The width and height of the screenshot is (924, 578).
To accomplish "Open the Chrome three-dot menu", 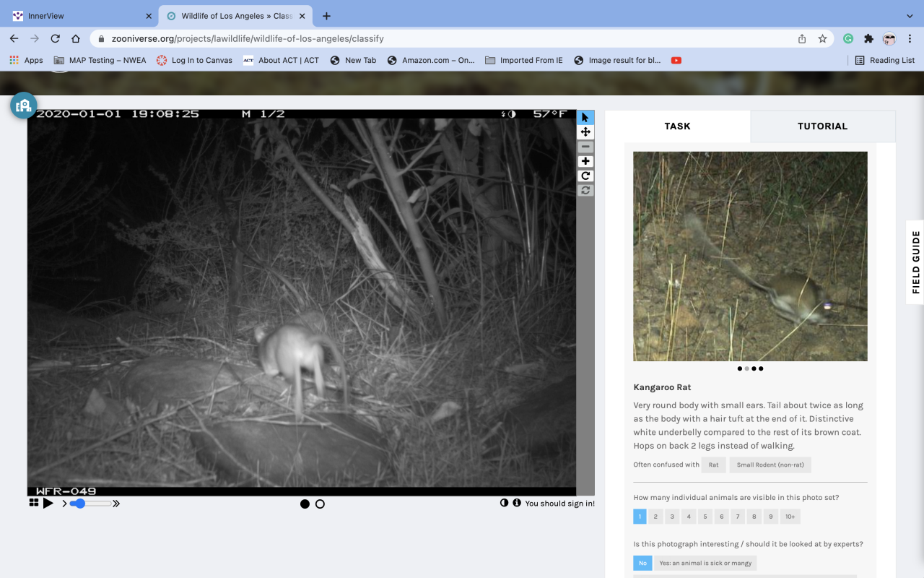I will (910, 38).
